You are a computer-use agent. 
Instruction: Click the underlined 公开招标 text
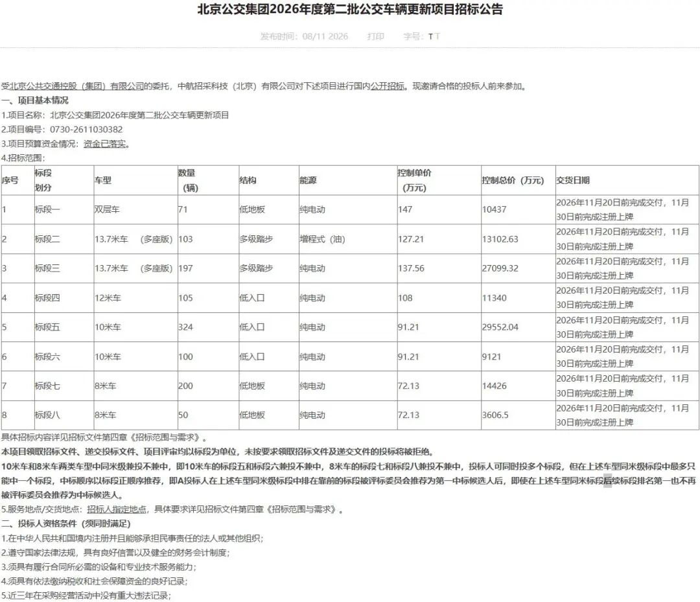(388, 86)
